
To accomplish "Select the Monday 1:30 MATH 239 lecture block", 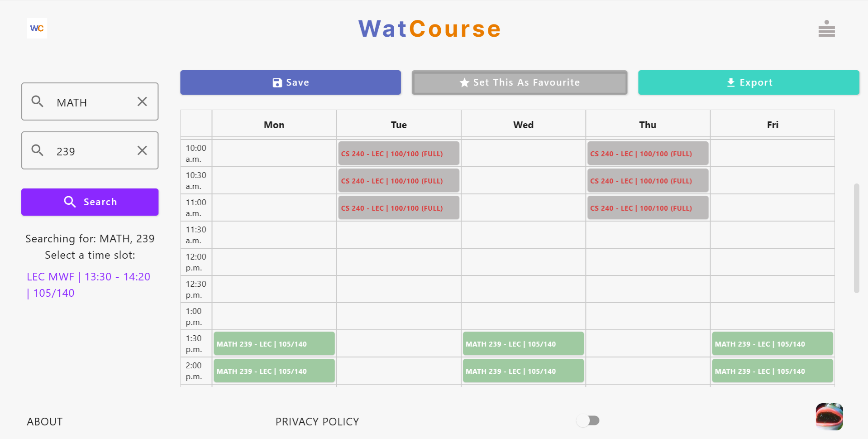I will tap(274, 343).
